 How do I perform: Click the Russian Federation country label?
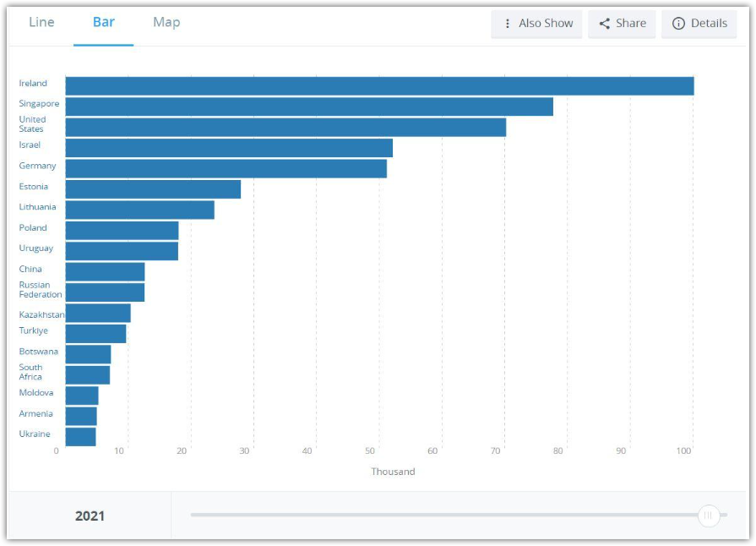click(x=41, y=289)
